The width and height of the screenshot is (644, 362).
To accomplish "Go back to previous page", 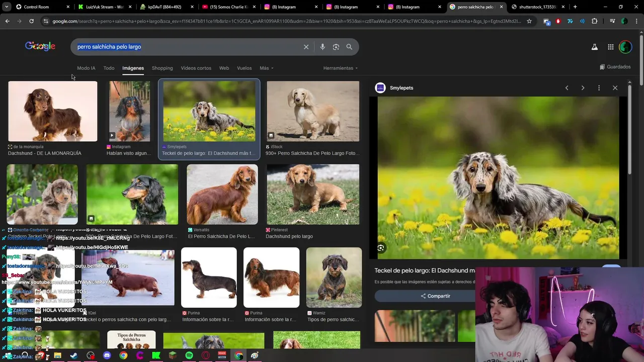I will coord(7,21).
